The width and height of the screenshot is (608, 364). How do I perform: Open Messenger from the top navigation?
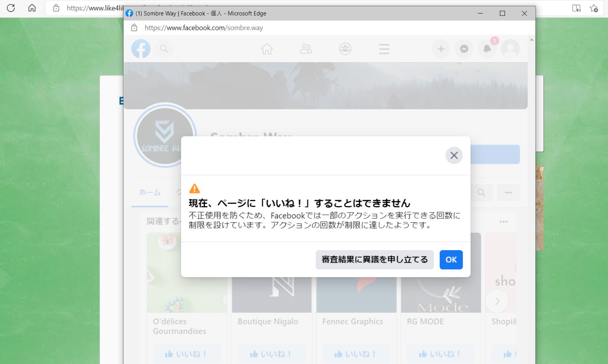pos(464,48)
